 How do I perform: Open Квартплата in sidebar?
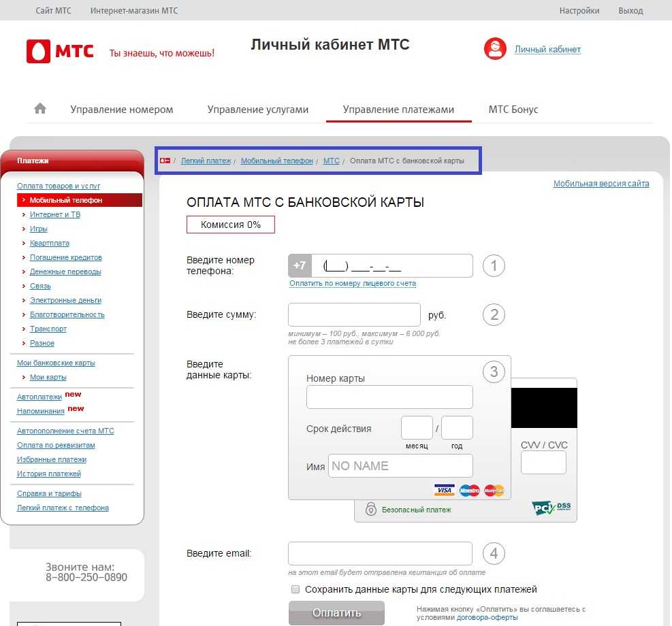(x=49, y=243)
